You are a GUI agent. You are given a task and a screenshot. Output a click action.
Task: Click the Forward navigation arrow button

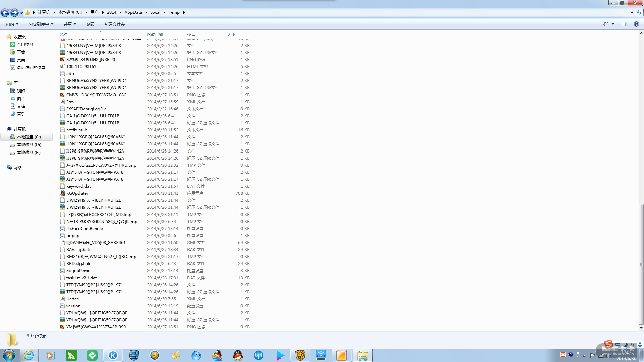coord(14,13)
